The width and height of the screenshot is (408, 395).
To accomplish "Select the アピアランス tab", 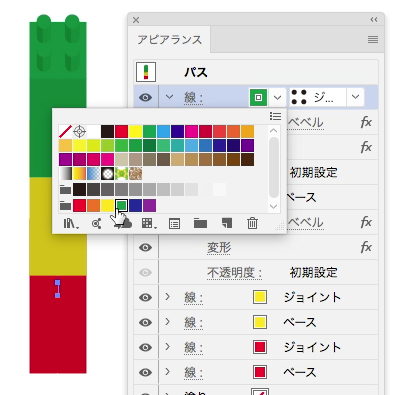I will [x=170, y=40].
